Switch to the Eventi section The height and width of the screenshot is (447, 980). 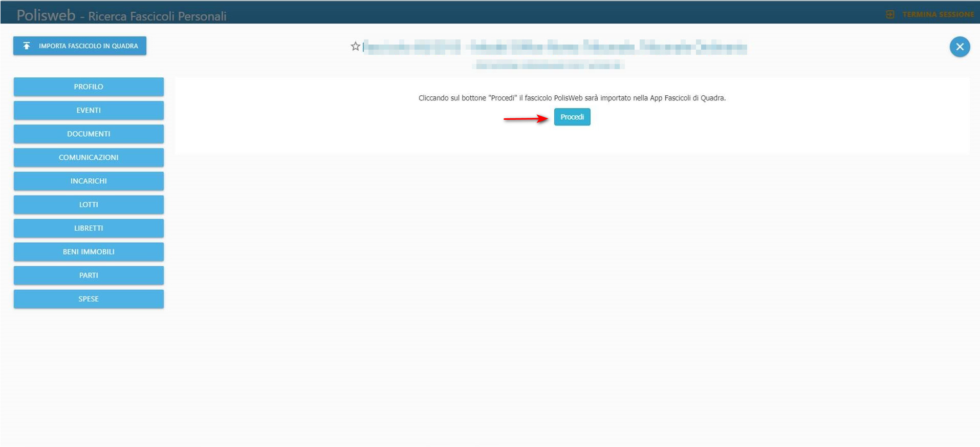(89, 110)
